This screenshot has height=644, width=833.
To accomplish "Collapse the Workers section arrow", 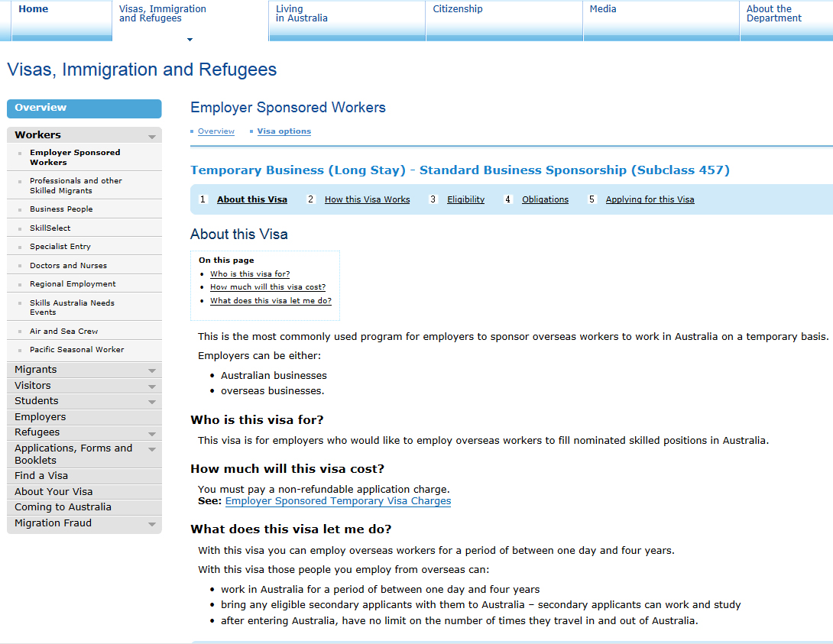I will click(x=152, y=136).
